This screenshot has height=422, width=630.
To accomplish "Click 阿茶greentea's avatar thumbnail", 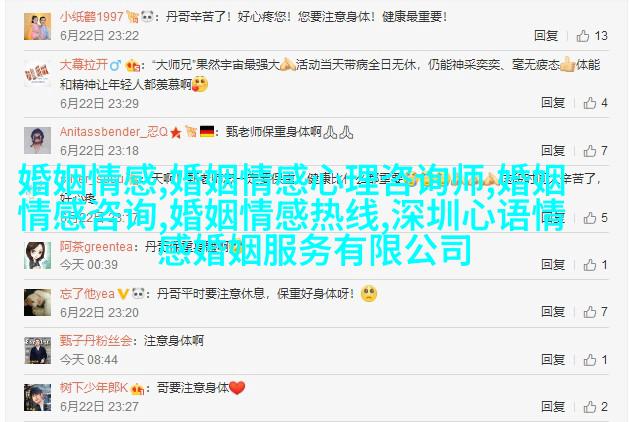I will point(37,256).
